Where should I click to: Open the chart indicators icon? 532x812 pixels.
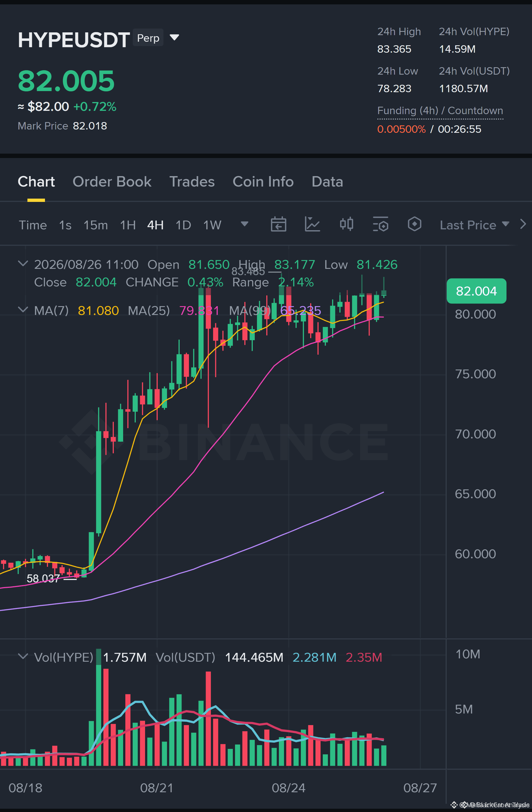[312, 224]
